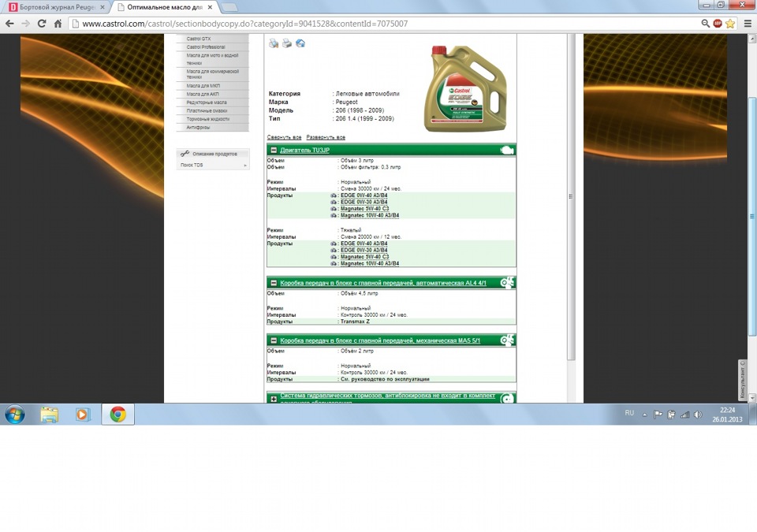This screenshot has width=757, height=532.
Task: Click Развернуть все link
Action: pos(326,137)
